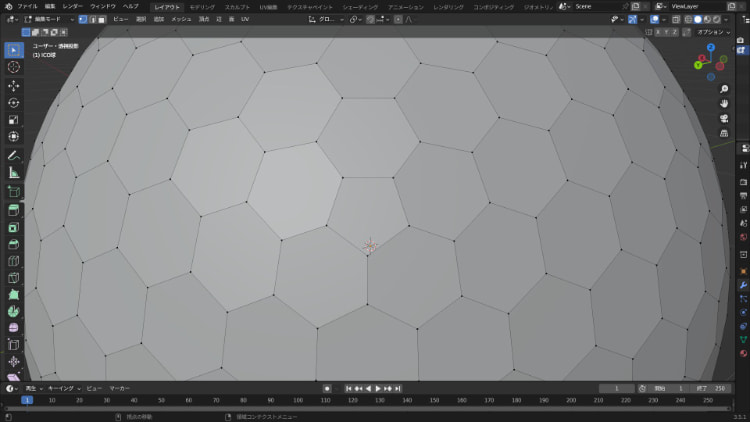Open transform orientation dropdown
The image size is (750, 422).
point(326,19)
